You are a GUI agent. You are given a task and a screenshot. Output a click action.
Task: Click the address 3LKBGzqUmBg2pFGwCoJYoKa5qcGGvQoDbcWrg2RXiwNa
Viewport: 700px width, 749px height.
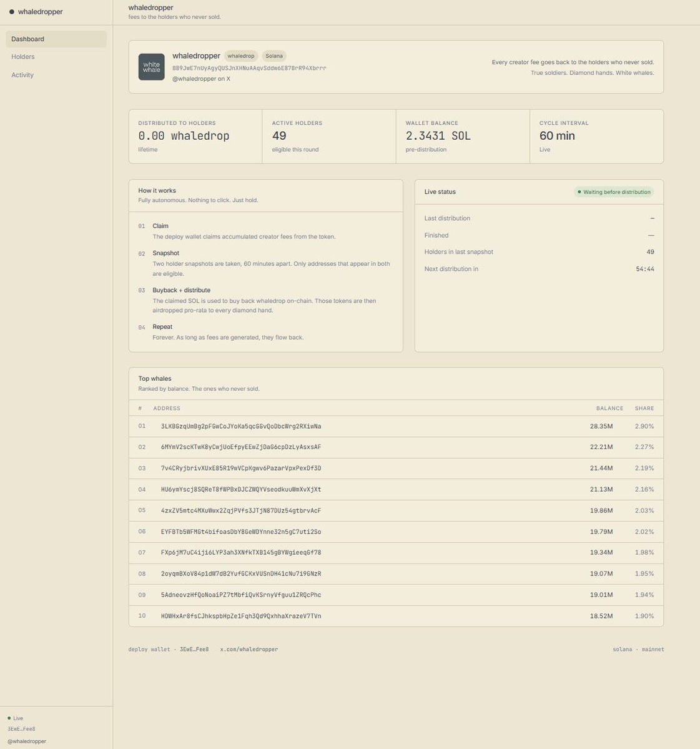[241, 426]
